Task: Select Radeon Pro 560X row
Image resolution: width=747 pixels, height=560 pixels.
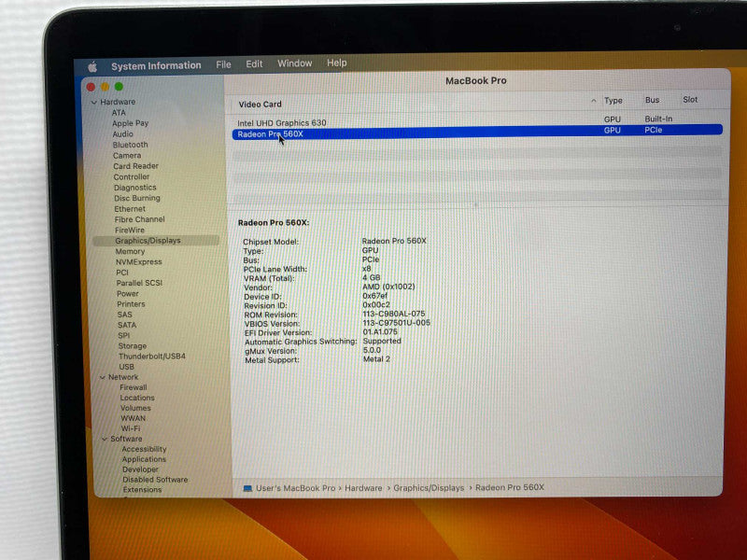Action: coord(477,132)
